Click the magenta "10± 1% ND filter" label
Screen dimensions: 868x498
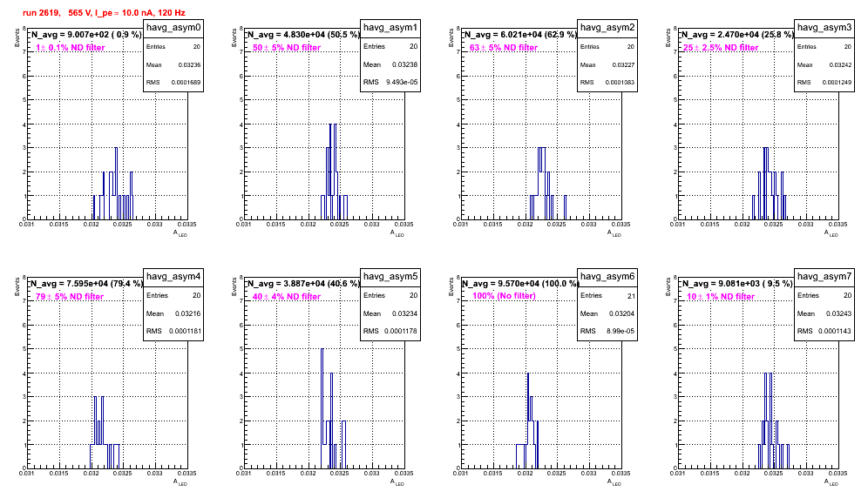pos(721,297)
